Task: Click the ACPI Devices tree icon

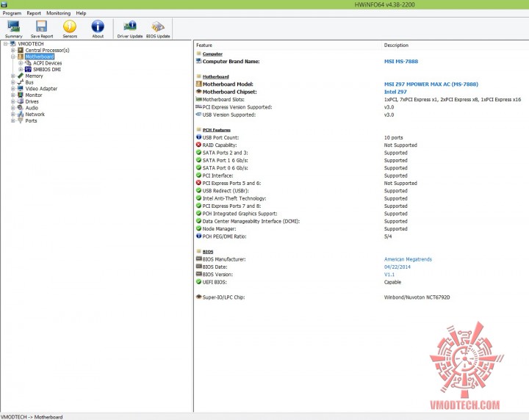Action: pyautogui.click(x=29, y=63)
